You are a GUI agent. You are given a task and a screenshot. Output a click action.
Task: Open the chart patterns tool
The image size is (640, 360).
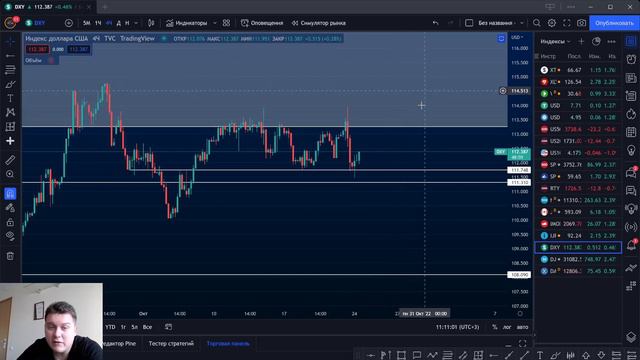point(10,112)
